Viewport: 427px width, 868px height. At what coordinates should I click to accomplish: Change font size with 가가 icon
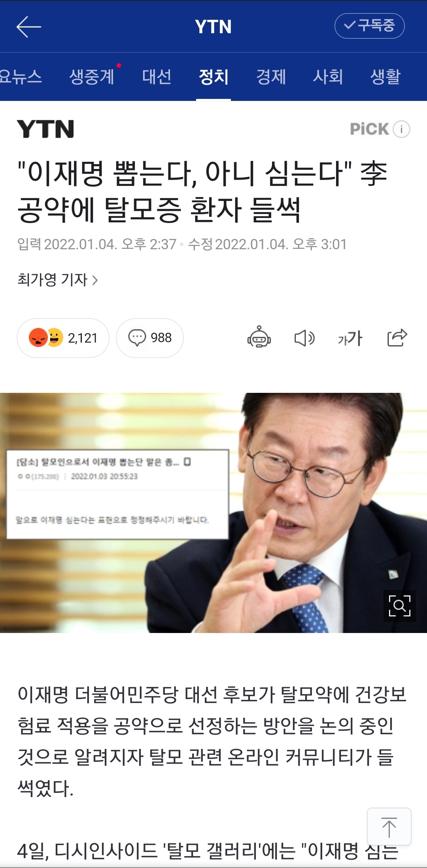click(x=350, y=338)
